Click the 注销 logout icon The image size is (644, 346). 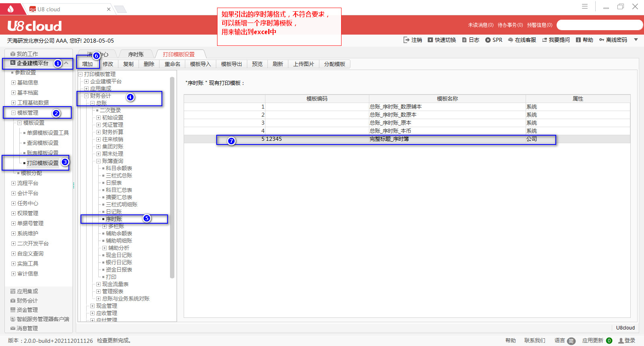coord(406,40)
